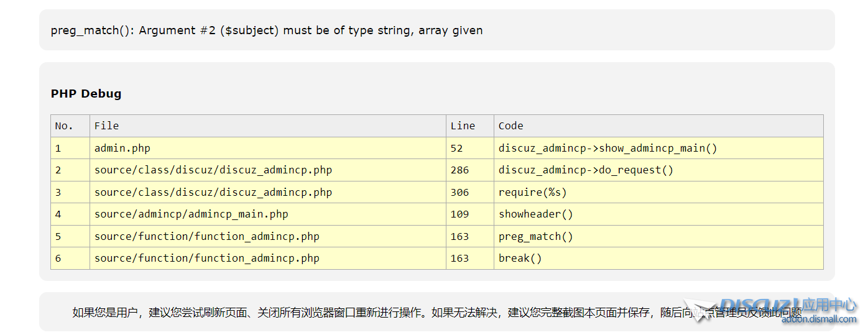Select the File column header
The image size is (868, 335).
tap(106, 126)
